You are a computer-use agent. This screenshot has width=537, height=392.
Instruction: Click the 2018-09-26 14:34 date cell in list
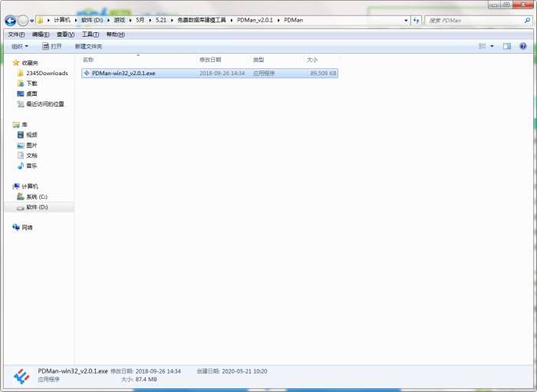(222, 74)
